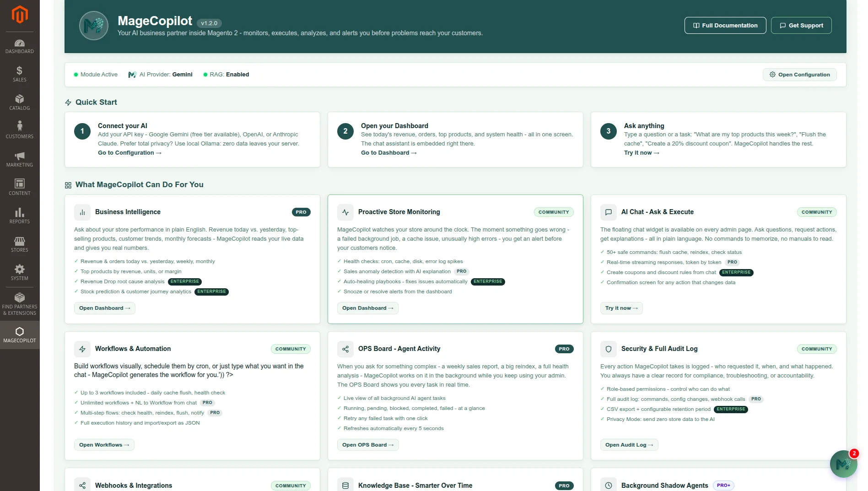868x491 pixels.
Task: Click the Webhooks & Integrations icon
Action: [82, 486]
